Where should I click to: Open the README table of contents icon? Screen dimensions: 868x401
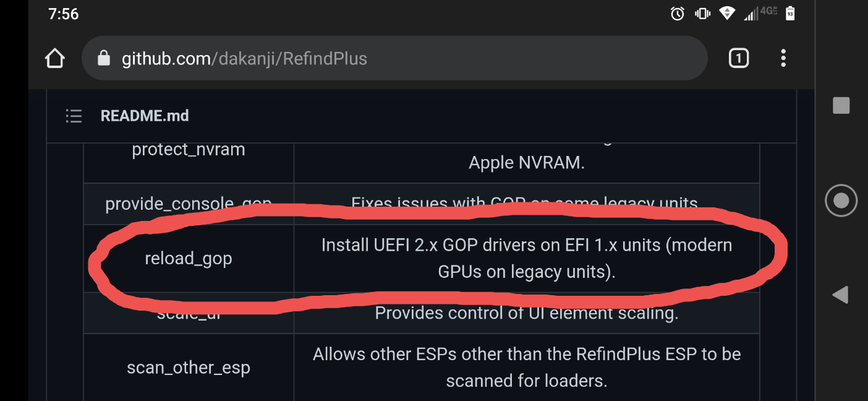tap(74, 116)
